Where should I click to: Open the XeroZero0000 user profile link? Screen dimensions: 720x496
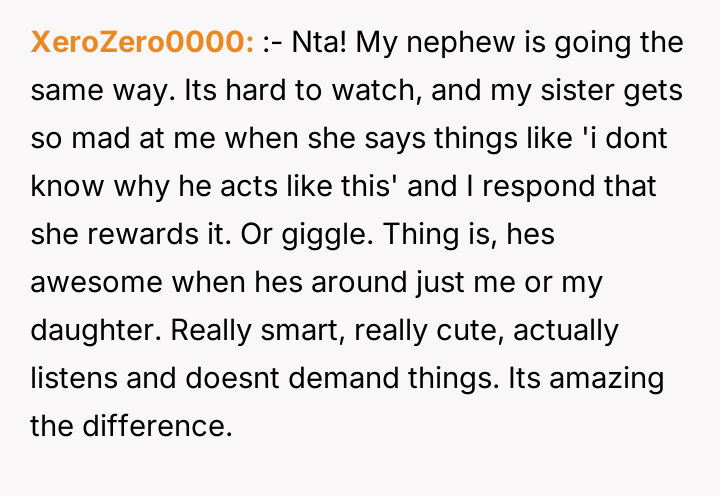pos(142,44)
